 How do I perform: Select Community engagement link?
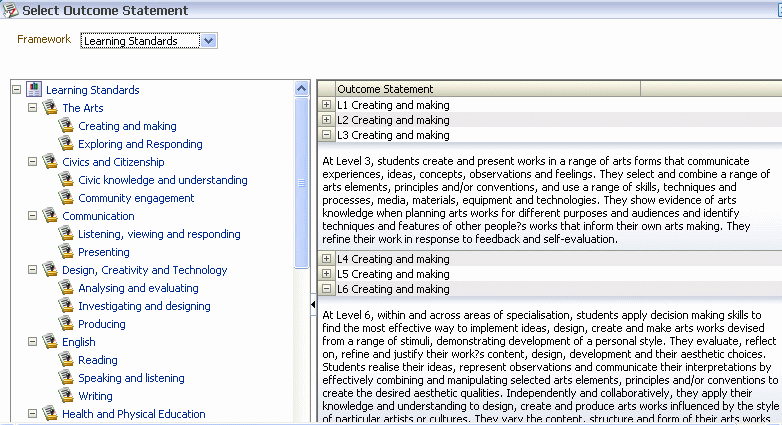click(x=136, y=198)
